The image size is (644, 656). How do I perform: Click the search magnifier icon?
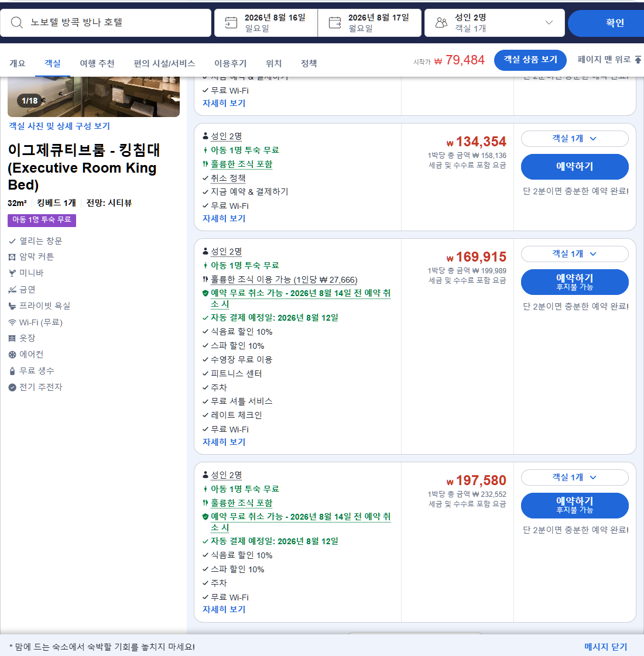point(17,22)
